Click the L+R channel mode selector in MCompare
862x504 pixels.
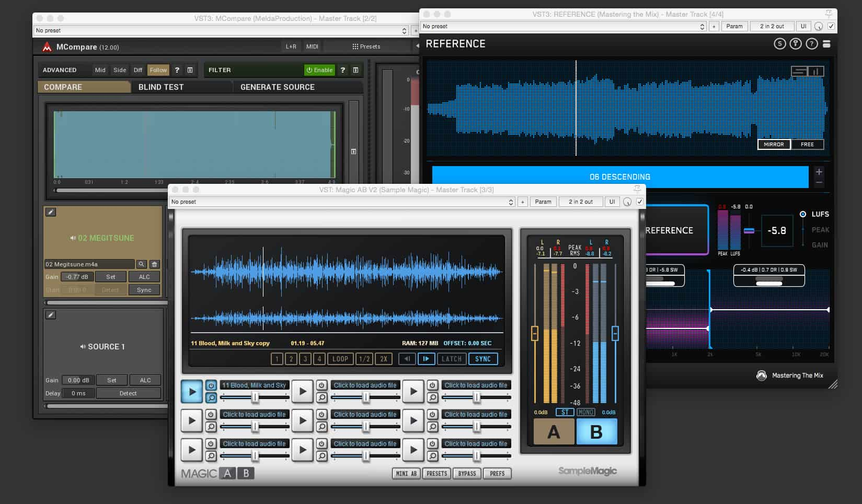coord(291,46)
